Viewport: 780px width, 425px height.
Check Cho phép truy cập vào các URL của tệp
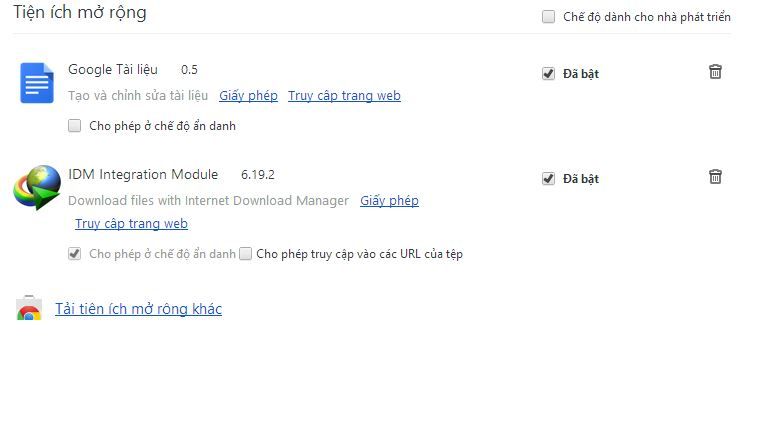pyautogui.click(x=245, y=254)
